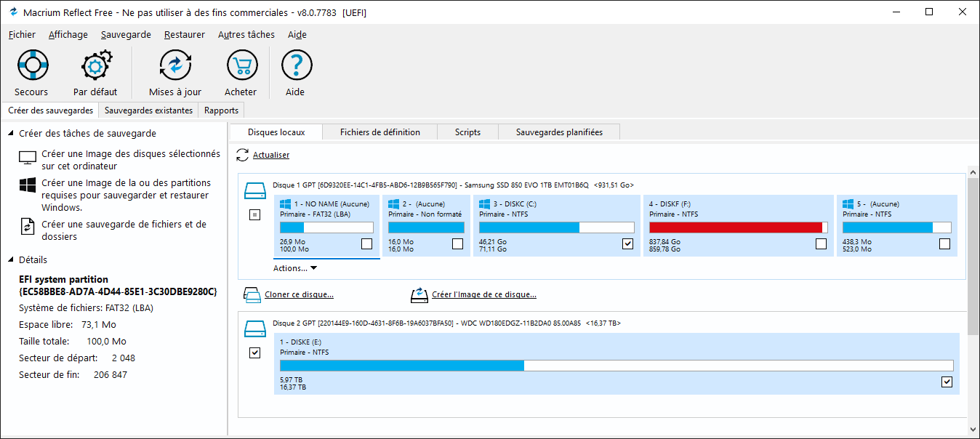Click the file and folder backup icon
The image size is (980, 439).
[x=28, y=225]
